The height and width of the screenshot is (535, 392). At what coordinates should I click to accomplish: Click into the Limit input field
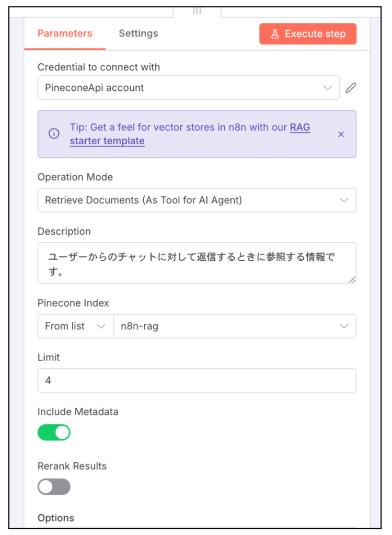click(197, 380)
